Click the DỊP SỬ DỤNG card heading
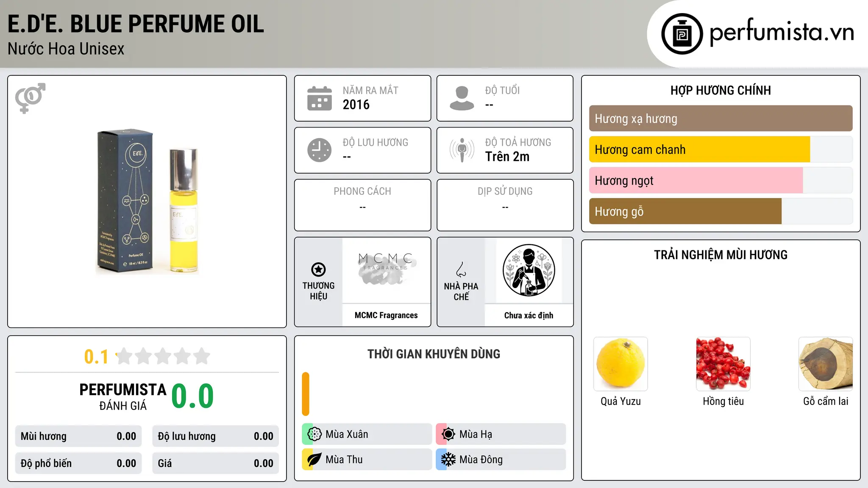This screenshot has height=488, width=868. (505, 191)
